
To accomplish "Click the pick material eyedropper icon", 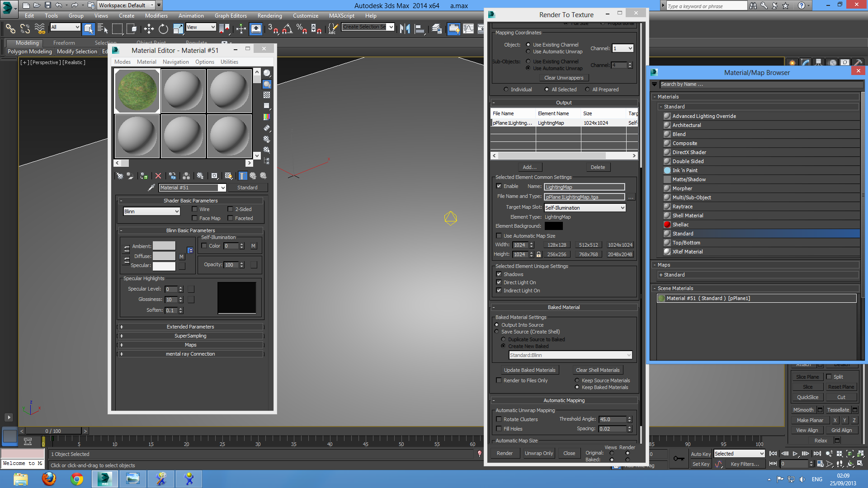I will point(151,188).
